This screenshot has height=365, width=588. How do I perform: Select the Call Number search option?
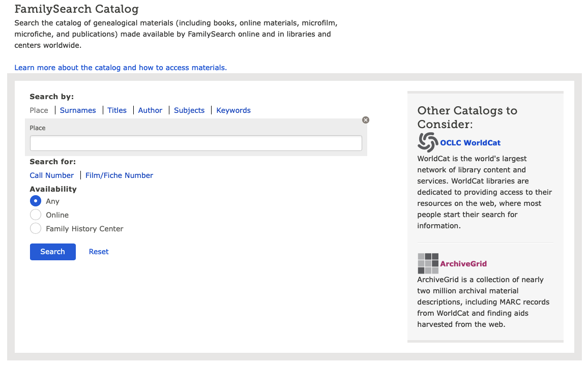pyautogui.click(x=51, y=175)
